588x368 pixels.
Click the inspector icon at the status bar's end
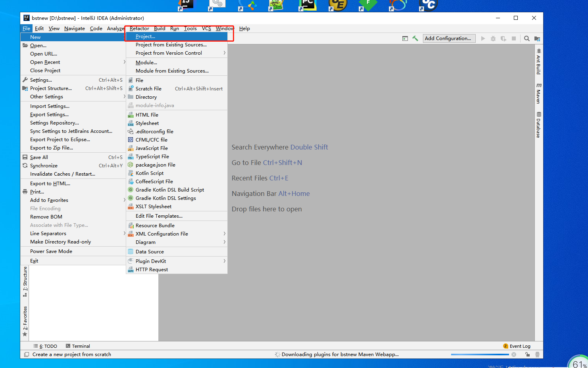click(x=538, y=355)
